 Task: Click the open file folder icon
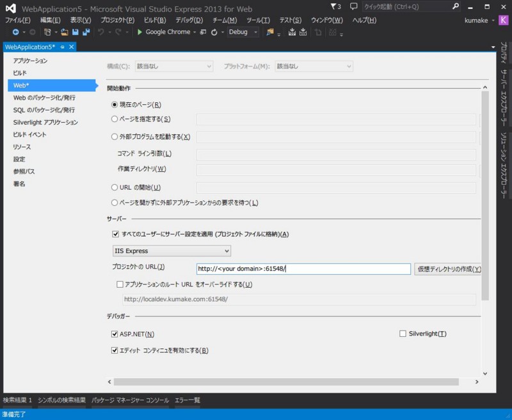65,32
